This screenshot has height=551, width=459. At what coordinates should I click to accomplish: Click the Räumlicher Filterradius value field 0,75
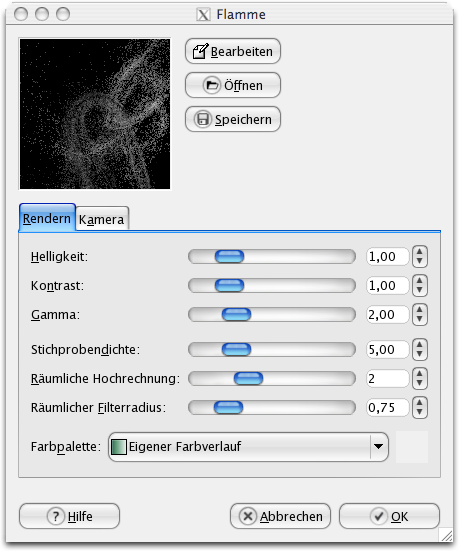[388, 408]
